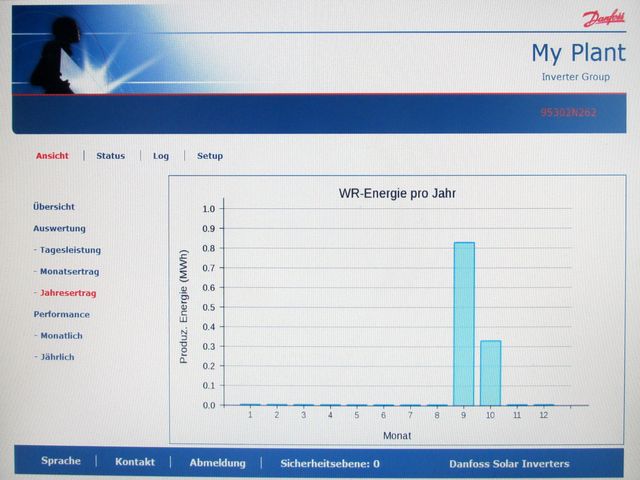Switch to the Status tab
Viewport: 640px width, 480px height.
click(111, 156)
